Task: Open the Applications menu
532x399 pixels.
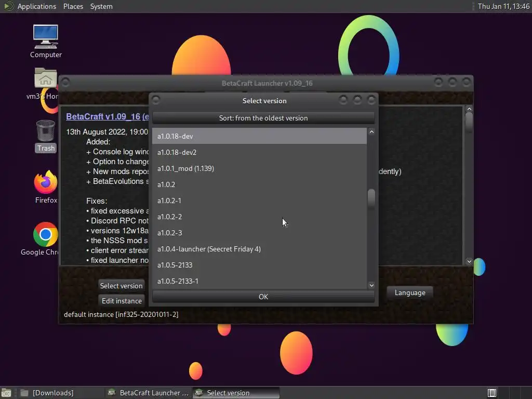Action: pos(37,6)
